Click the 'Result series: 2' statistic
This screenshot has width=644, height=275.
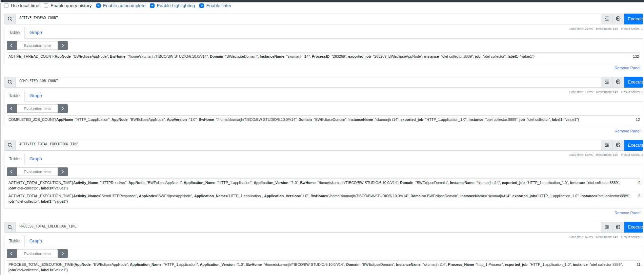pos(632,155)
